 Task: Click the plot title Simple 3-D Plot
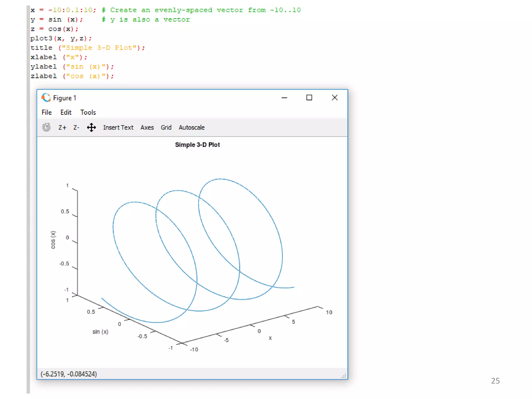pos(197,145)
